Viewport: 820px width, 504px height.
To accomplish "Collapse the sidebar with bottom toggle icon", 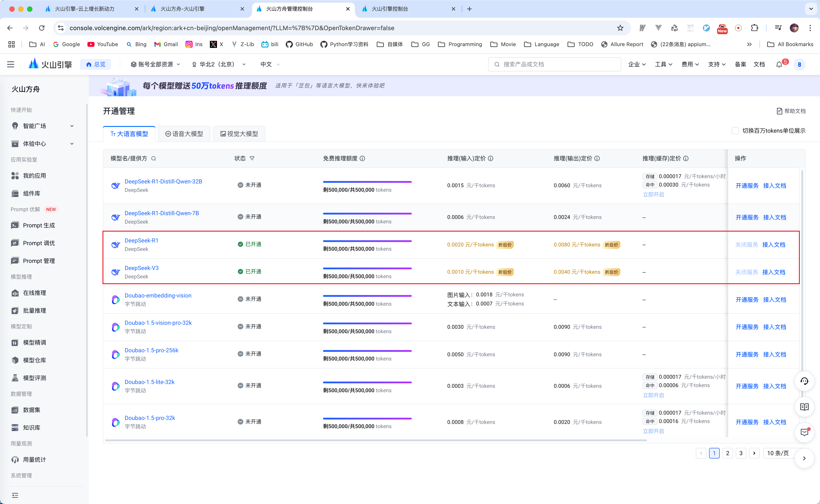I will point(15,495).
